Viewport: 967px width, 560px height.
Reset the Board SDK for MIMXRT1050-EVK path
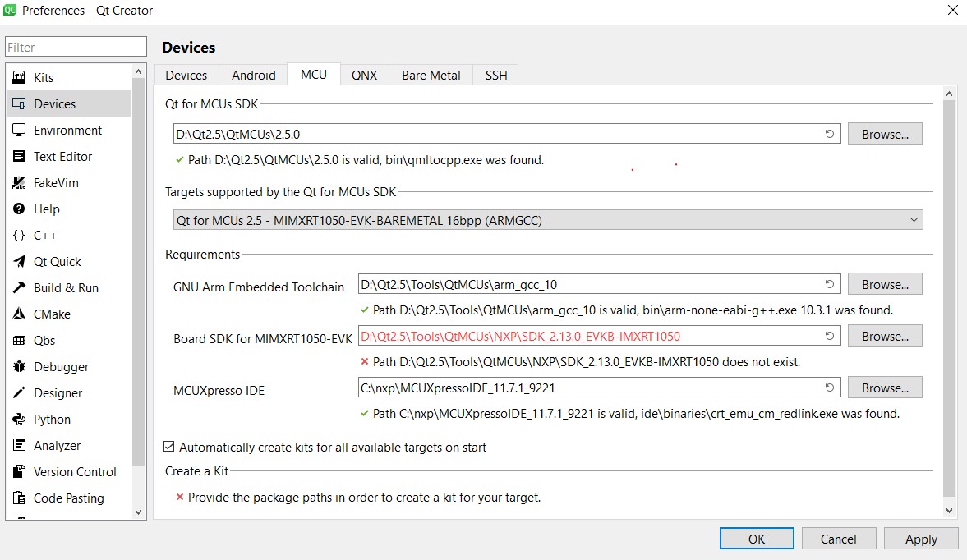830,336
